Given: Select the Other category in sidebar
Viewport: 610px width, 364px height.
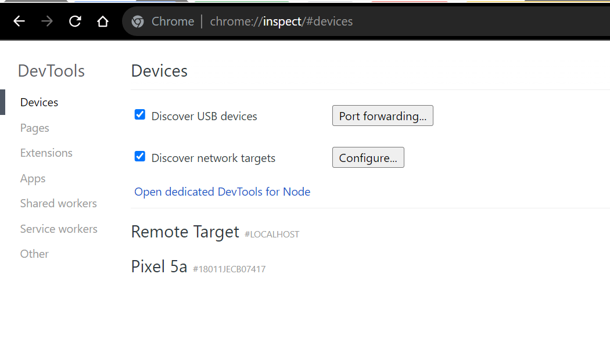Looking at the screenshot, I should pos(34,254).
